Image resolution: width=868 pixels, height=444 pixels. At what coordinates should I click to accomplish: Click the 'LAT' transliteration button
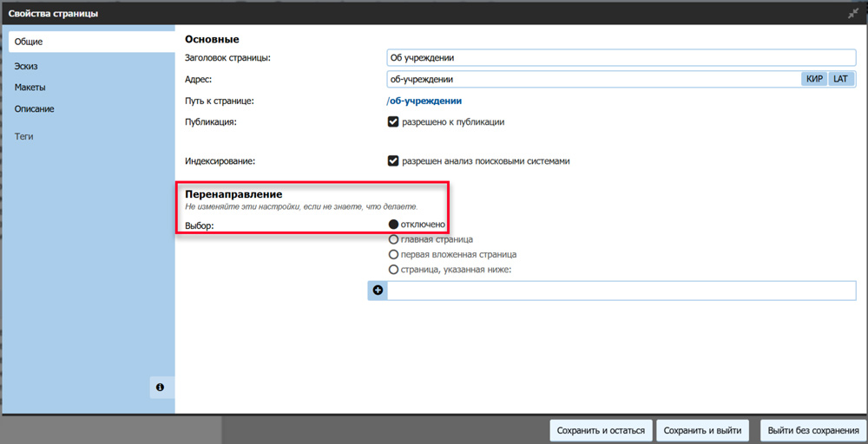point(840,79)
